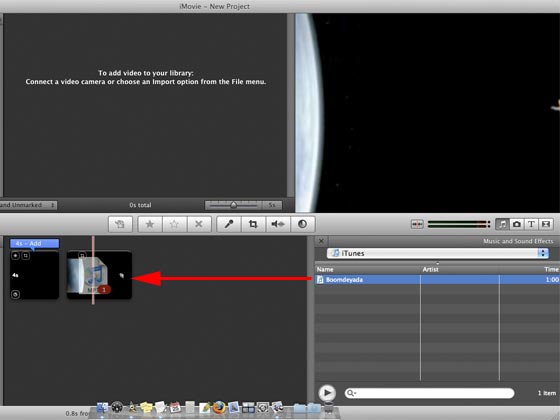560x420 pixels.
Task: Click the clip options gear on 4s clip
Action: click(15, 294)
